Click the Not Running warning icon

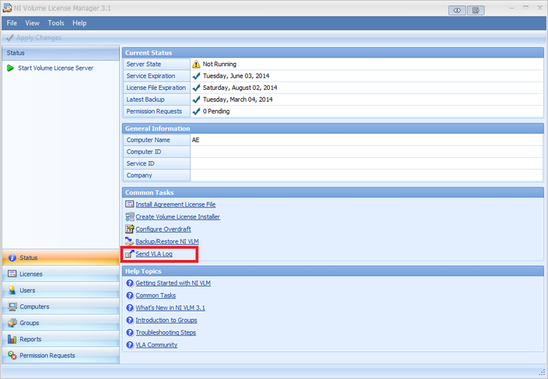tap(196, 64)
